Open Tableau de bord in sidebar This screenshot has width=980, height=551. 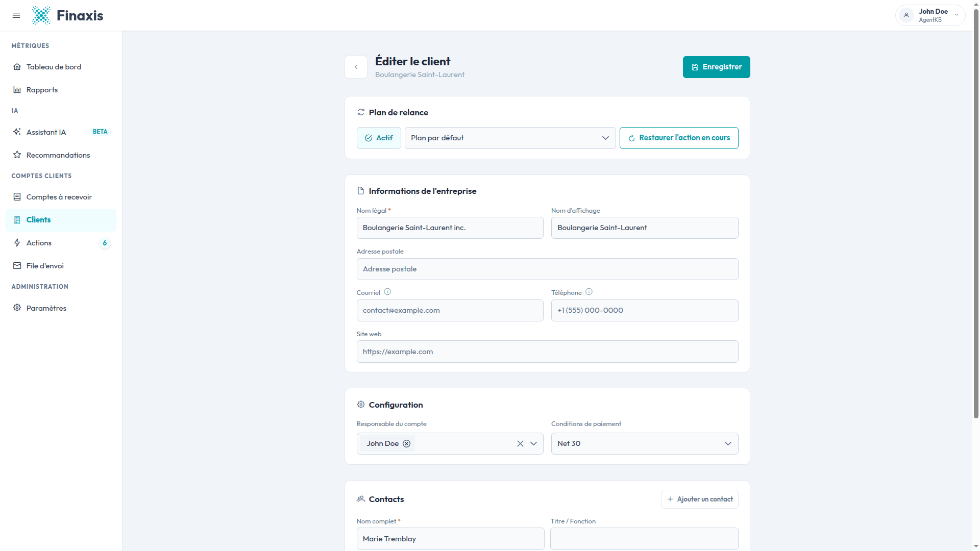pos(61,67)
